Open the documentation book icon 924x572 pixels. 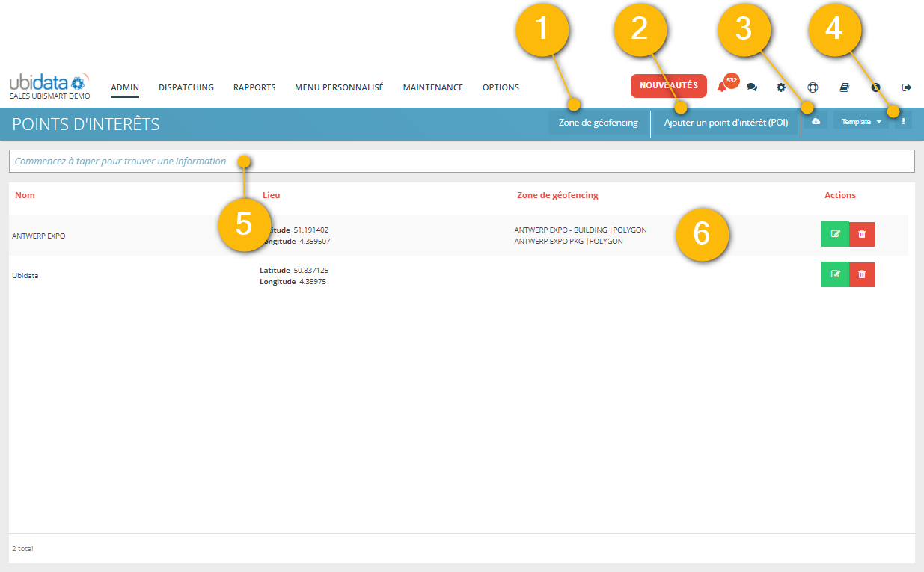coord(844,87)
